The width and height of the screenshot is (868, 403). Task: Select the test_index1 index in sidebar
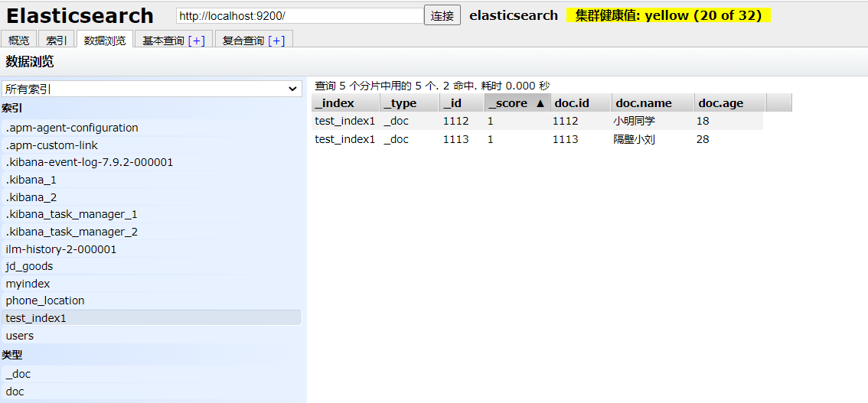click(152, 318)
